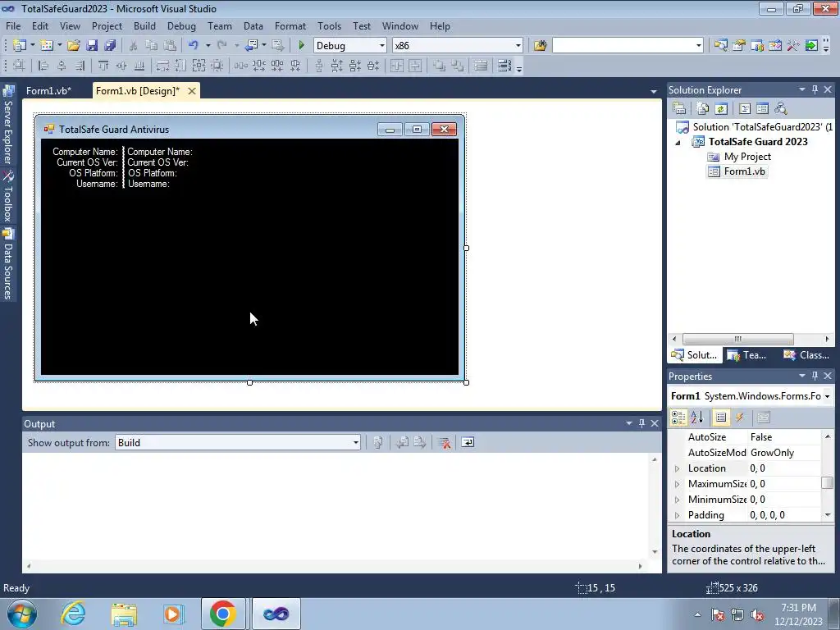The width and height of the screenshot is (840, 630).
Task: Click the Clear All icon in Output panel
Action: [444, 442]
